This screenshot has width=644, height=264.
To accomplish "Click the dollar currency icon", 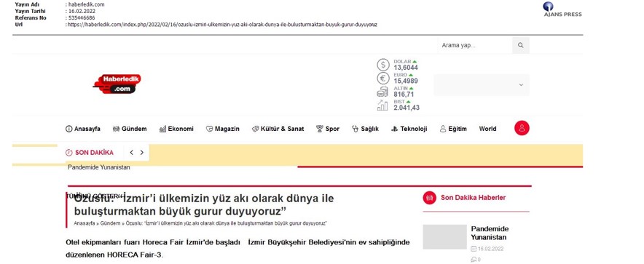I will click(382, 65).
